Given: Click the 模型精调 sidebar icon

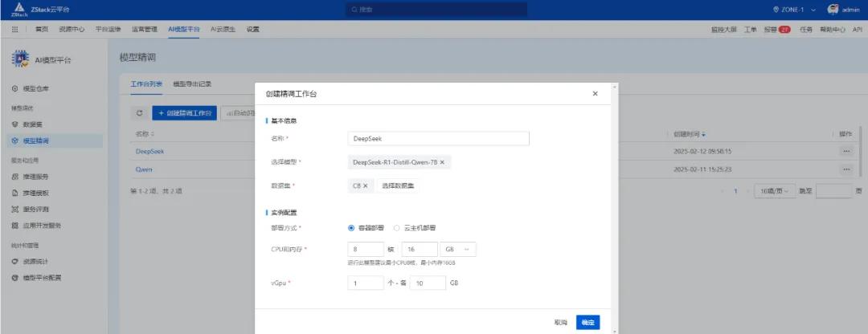Looking at the screenshot, I should (x=15, y=141).
